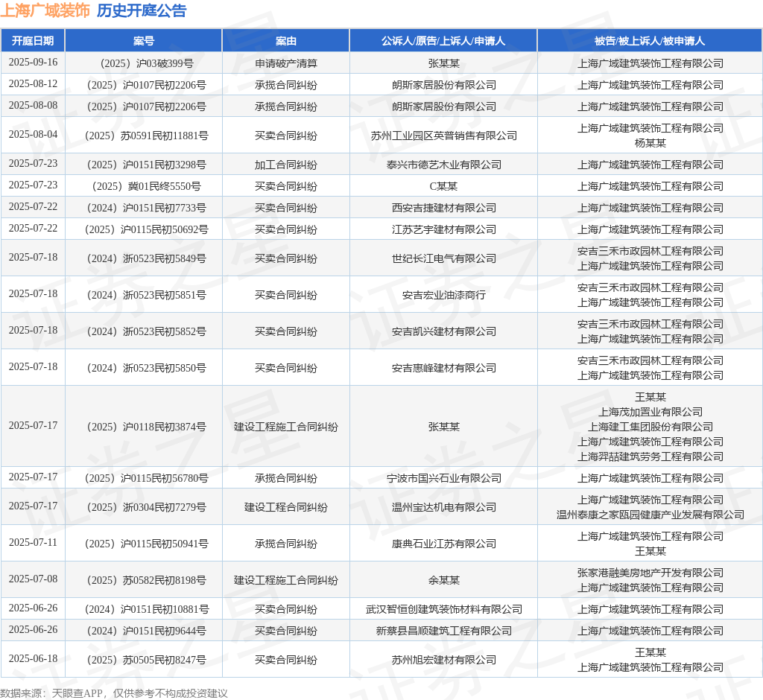Click case number (2024)浙0523民初5852号

(x=147, y=331)
